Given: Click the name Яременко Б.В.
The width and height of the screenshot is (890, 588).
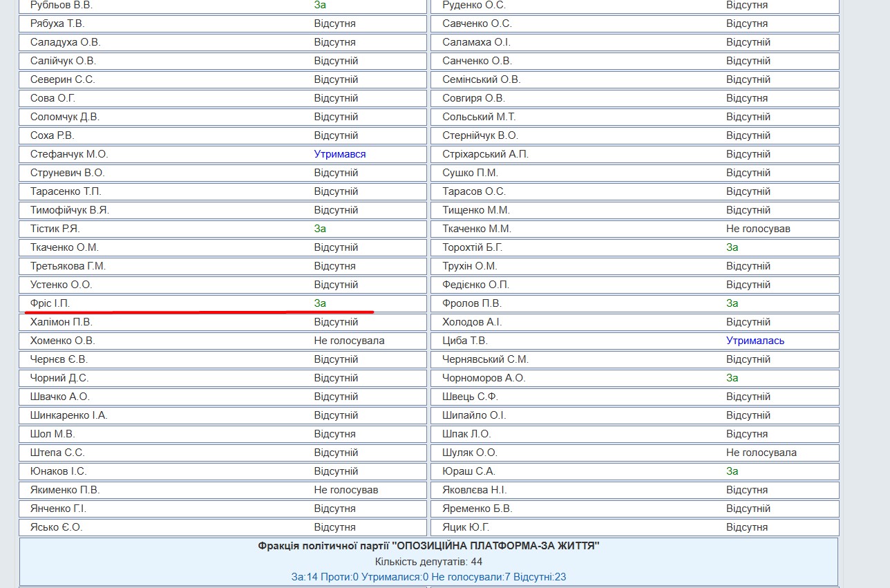Looking at the screenshot, I should pos(477,509).
